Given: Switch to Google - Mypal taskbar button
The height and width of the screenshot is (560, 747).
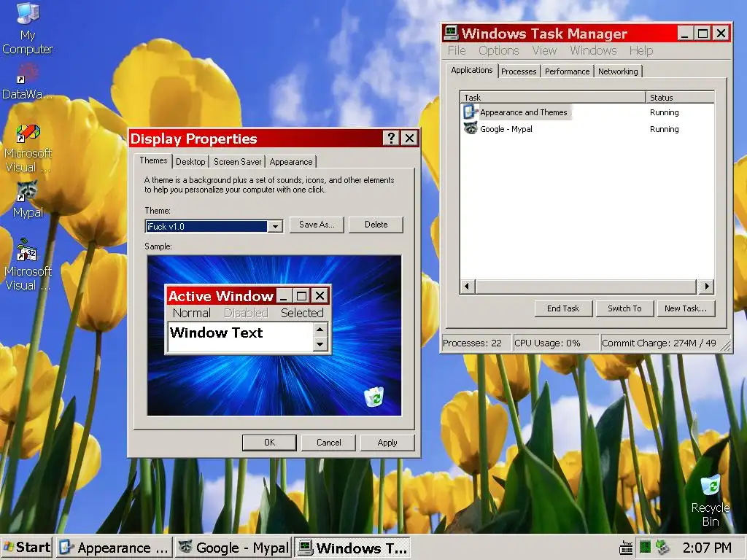Looking at the screenshot, I should click(x=233, y=548).
